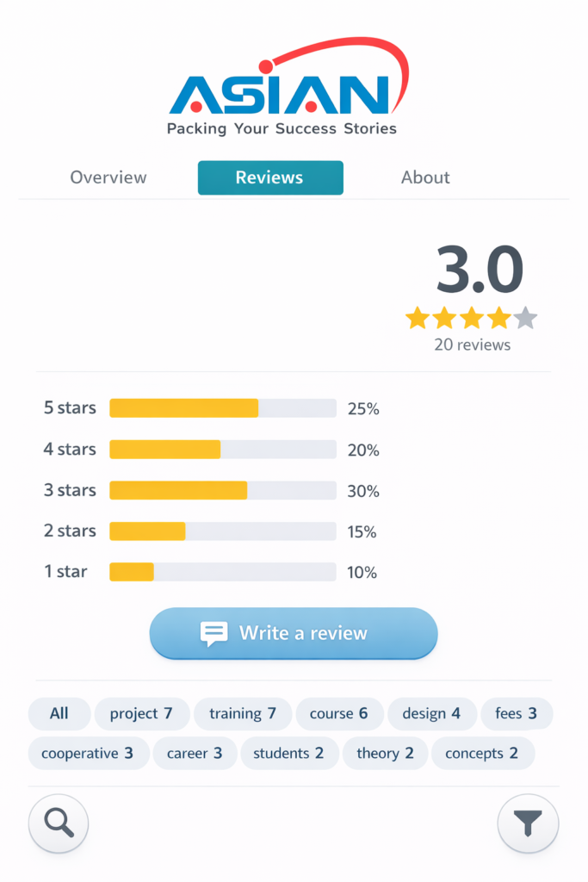The image size is (588, 882).
Task: Filter reviews by project tag
Action: pos(141,713)
